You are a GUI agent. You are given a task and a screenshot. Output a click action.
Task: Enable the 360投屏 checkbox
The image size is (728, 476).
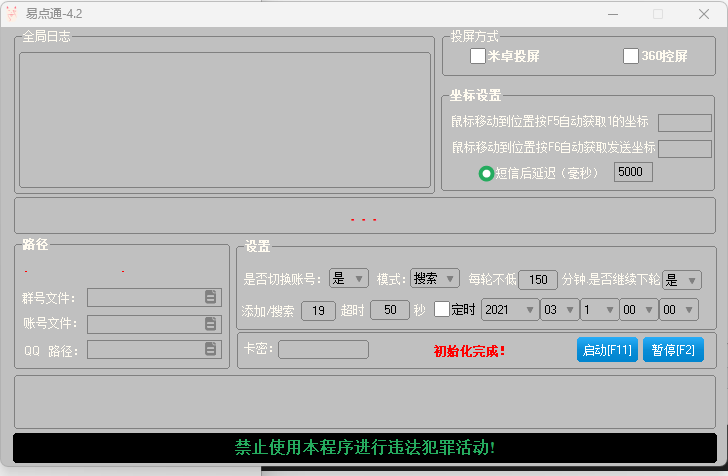[x=630, y=56]
